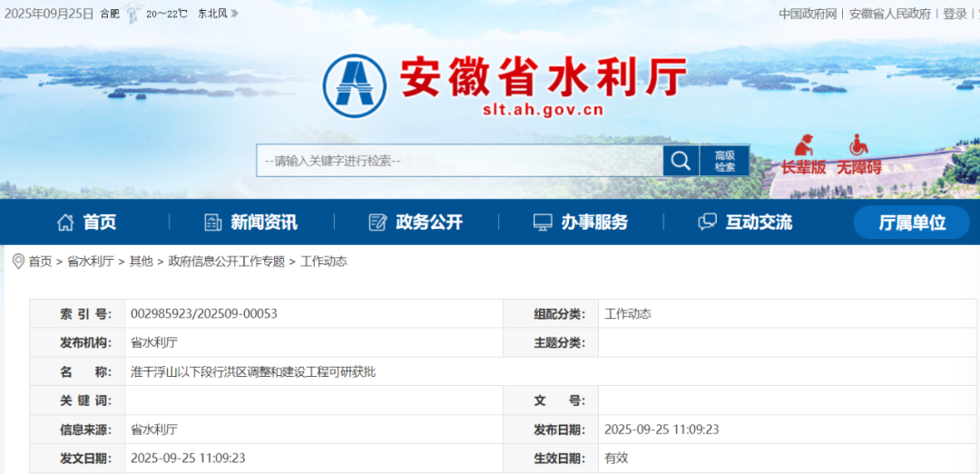The height and width of the screenshot is (474, 980).
Task: Click the location pin icon in breadcrumb
Action: pyautogui.click(x=17, y=262)
